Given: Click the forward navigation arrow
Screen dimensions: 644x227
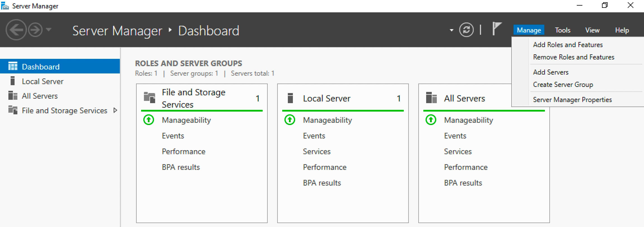Looking at the screenshot, I should click(x=35, y=30).
